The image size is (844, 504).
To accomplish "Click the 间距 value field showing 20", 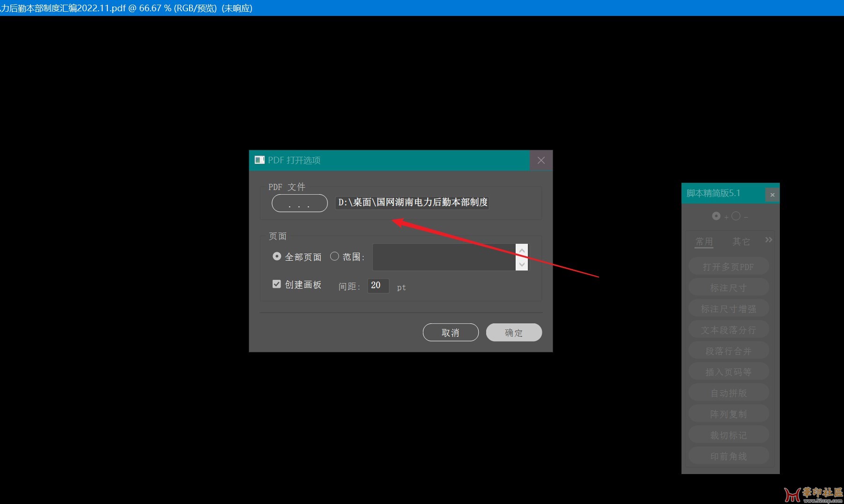I will (378, 285).
